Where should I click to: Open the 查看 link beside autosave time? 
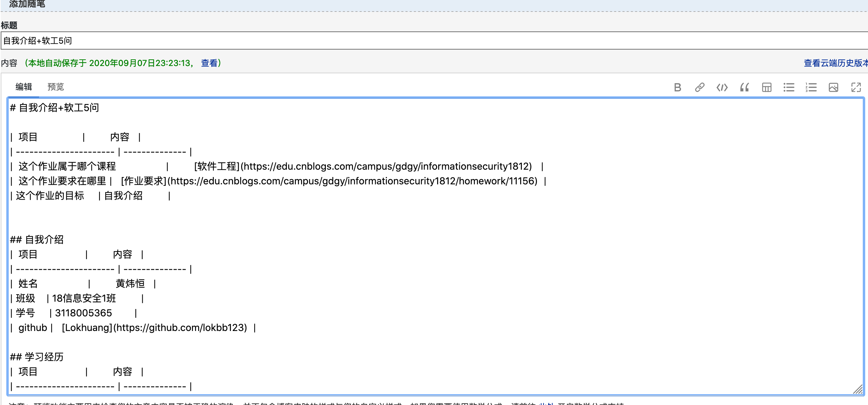(x=209, y=63)
